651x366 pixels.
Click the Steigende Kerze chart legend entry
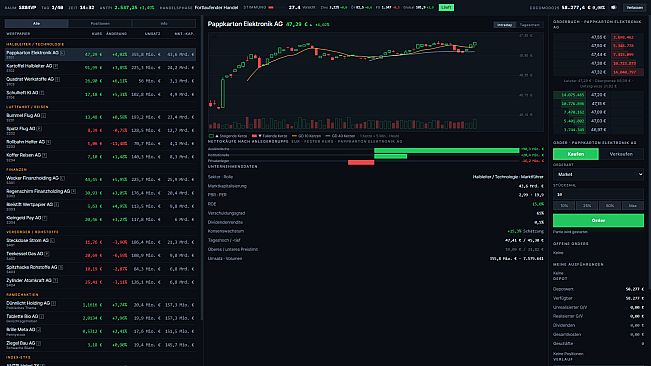[228, 136]
